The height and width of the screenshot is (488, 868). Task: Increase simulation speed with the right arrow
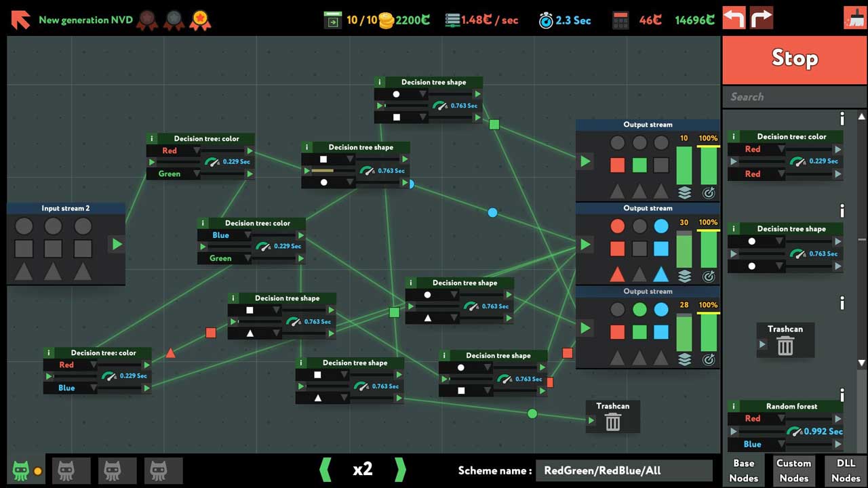pos(400,469)
